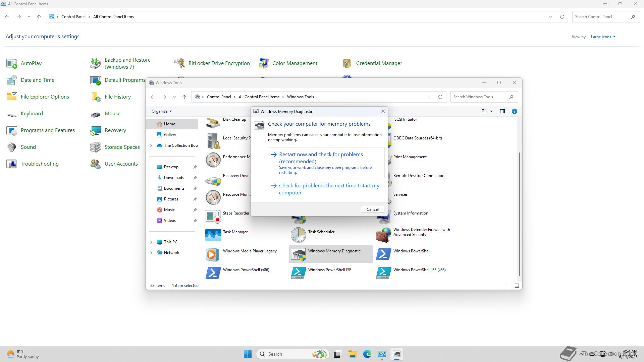This screenshot has height=362, width=644.
Task: Switch to large thumbnails view in status bar
Action: click(517, 286)
